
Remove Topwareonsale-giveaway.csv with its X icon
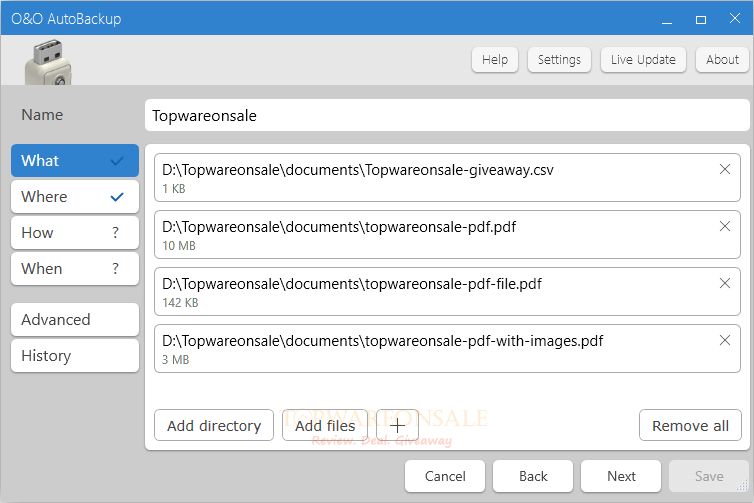pyautogui.click(x=725, y=169)
